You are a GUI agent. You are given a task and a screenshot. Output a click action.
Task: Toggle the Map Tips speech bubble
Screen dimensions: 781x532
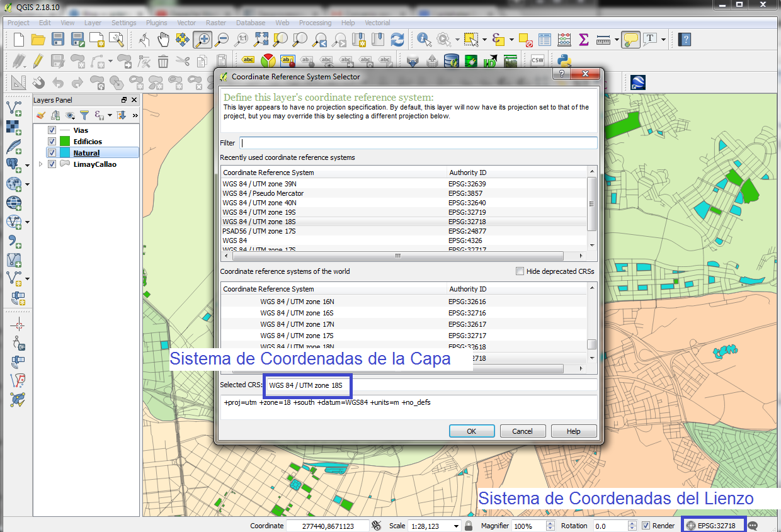pyautogui.click(x=630, y=40)
